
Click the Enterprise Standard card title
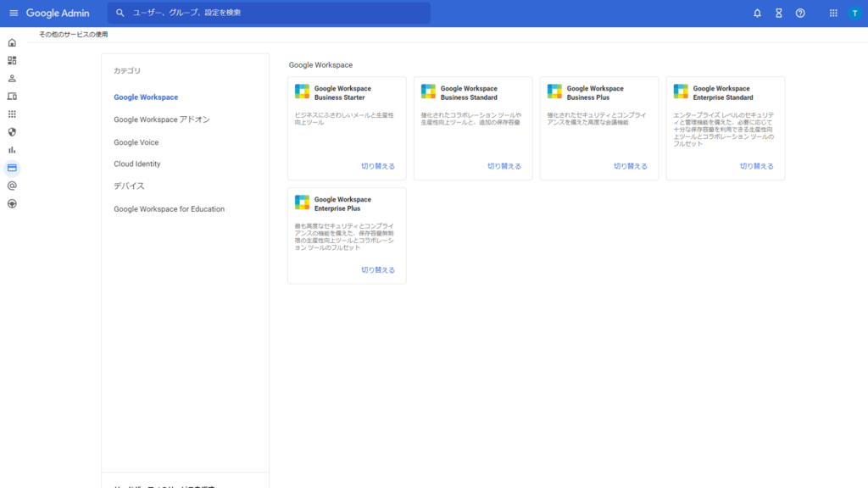pyautogui.click(x=723, y=93)
